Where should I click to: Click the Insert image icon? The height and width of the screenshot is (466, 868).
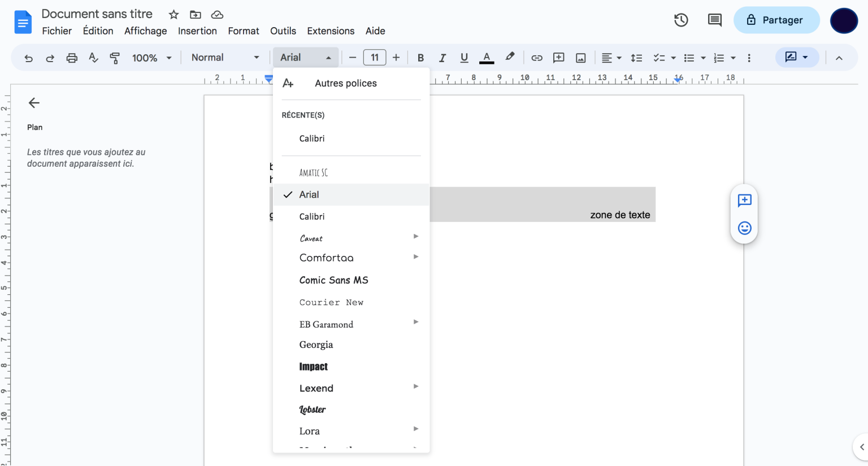(x=580, y=58)
